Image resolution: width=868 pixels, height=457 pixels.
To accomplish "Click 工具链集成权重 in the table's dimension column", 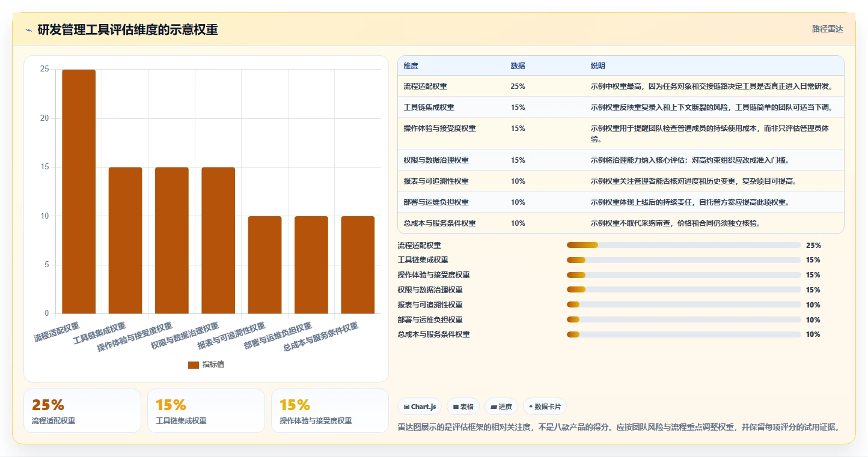I will (429, 107).
